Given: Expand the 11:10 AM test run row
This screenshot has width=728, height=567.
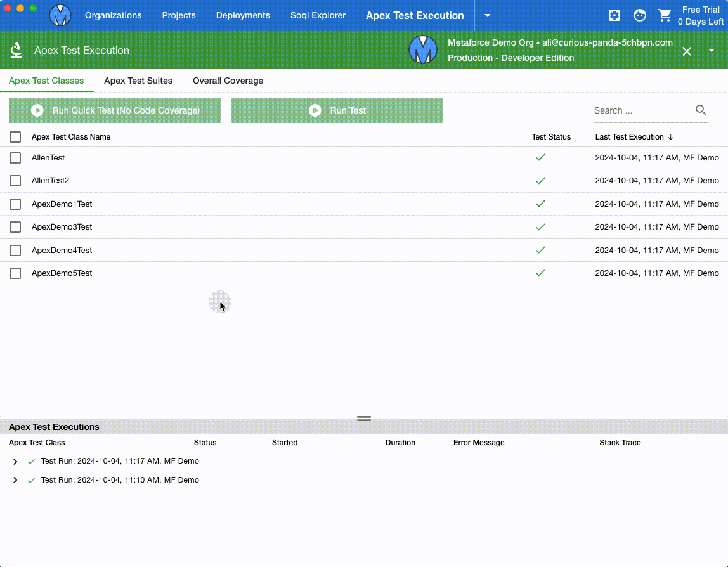Looking at the screenshot, I should pyautogui.click(x=15, y=480).
